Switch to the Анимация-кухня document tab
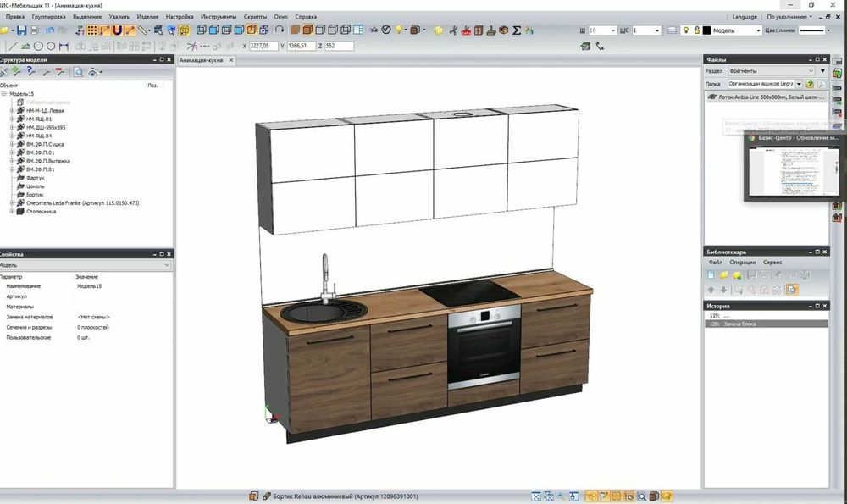Viewport: 847px width, 504px height. [x=201, y=60]
